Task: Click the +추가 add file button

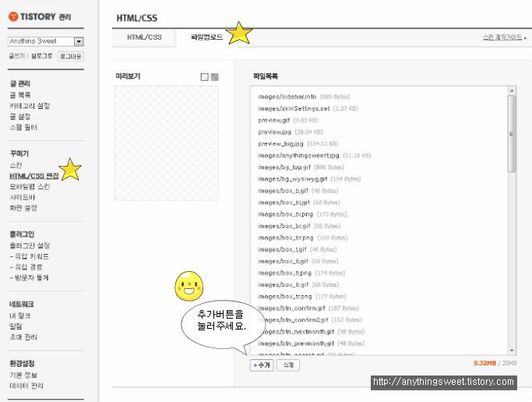Action: (262, 365)
